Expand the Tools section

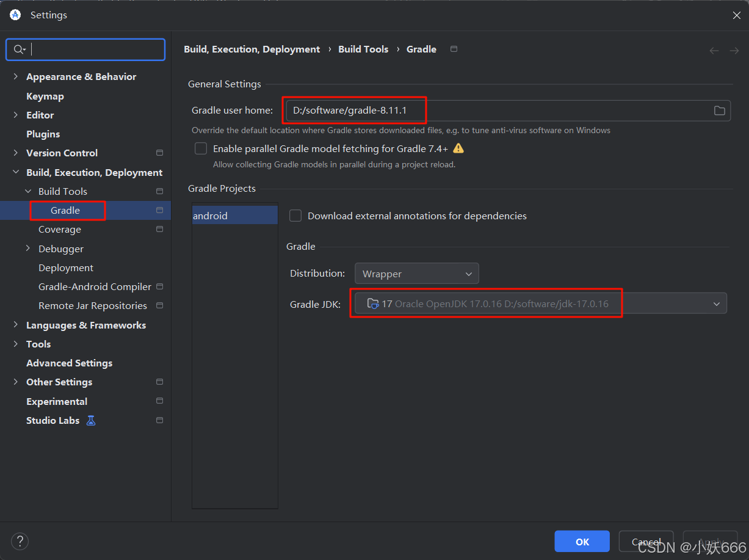15,344
